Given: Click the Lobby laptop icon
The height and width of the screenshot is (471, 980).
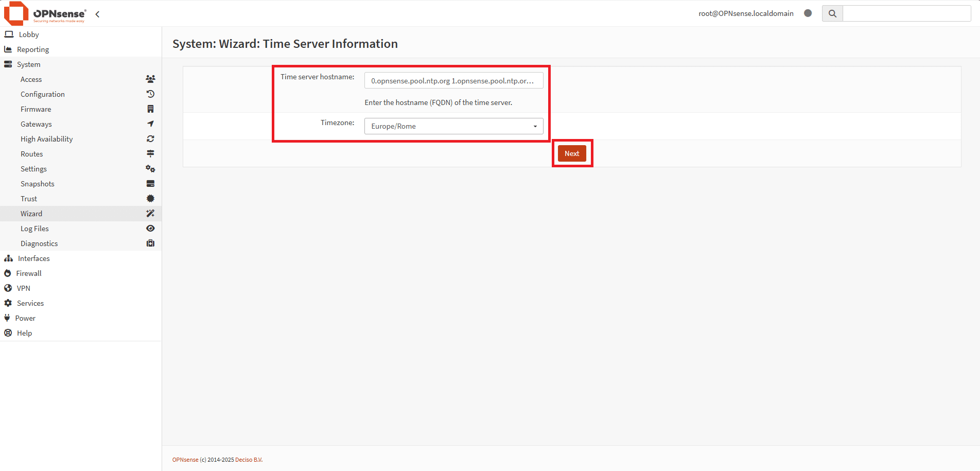Looking at the screenshot, I should pyautogui.click(x=9, y=34).
